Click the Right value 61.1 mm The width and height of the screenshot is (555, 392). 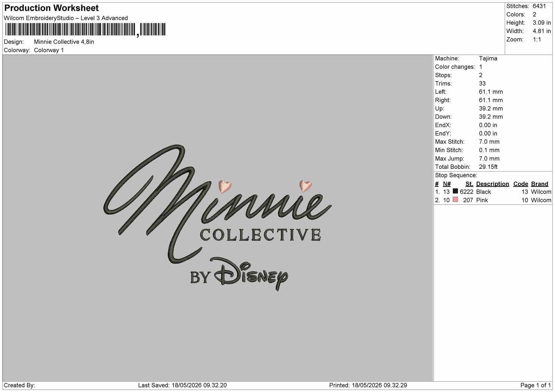coord(490,100)
